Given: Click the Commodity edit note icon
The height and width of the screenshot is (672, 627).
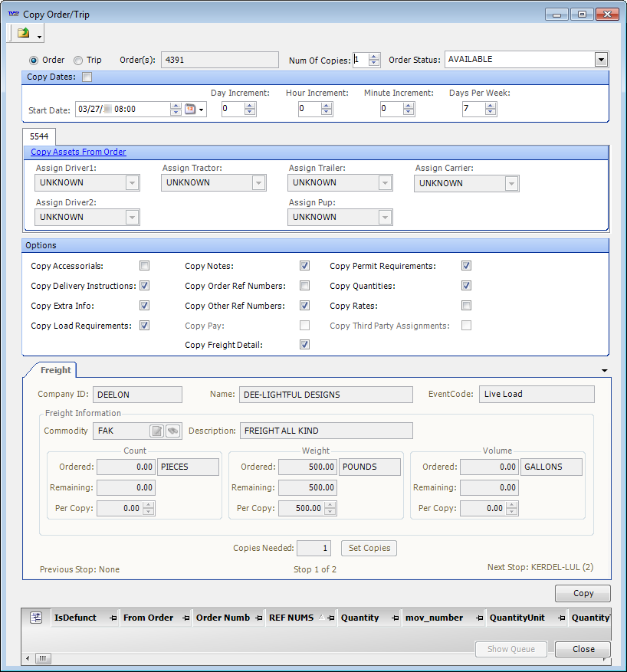Looking at the screenshot, I should (156, 431).
